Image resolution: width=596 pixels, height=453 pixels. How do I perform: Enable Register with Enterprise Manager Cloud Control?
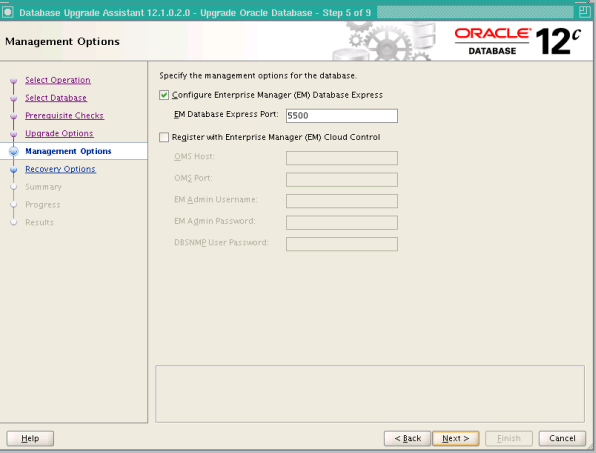(x=164, y=137)
